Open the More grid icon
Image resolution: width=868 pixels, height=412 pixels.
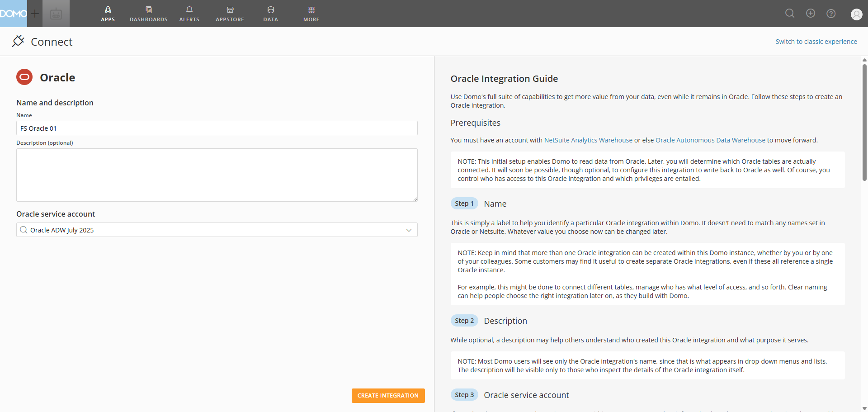pos(311,9)
